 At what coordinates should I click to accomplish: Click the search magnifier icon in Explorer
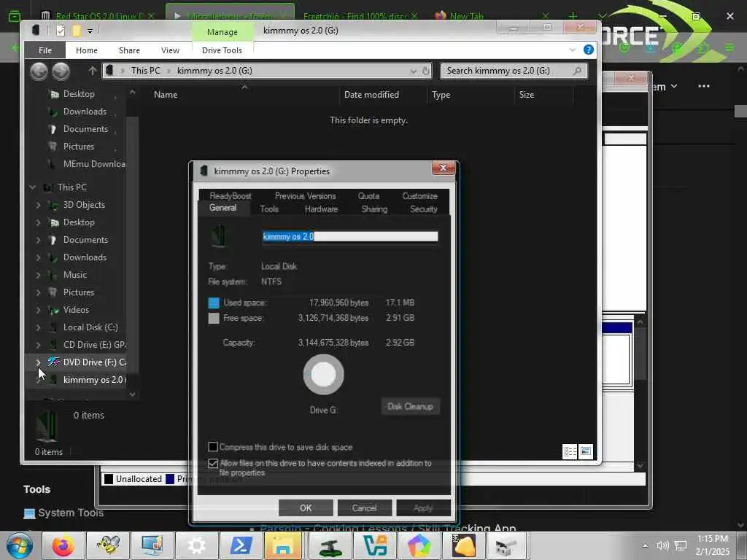point(578,71)
